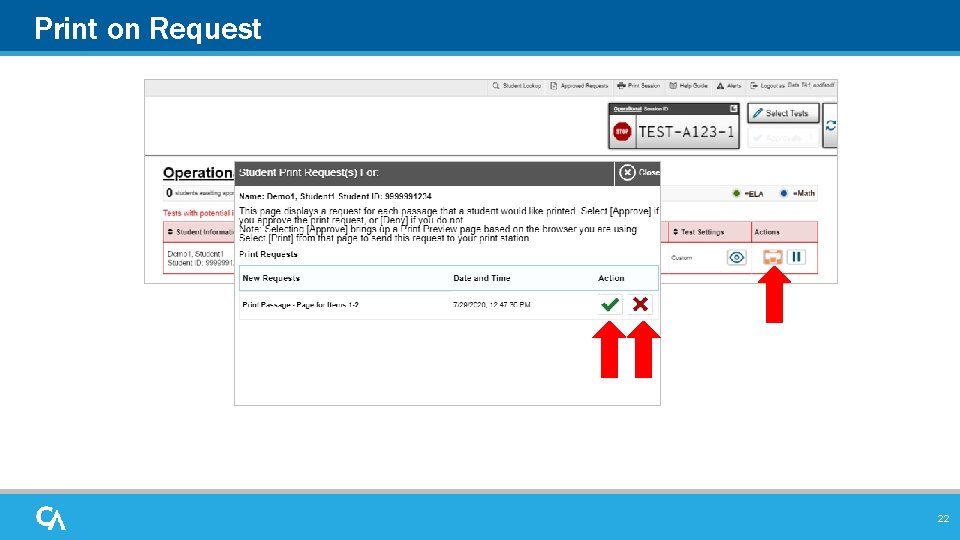The height and width of the screenshot is (540, 960).
Task: Click Print Session in top bar
Action: 639,86
